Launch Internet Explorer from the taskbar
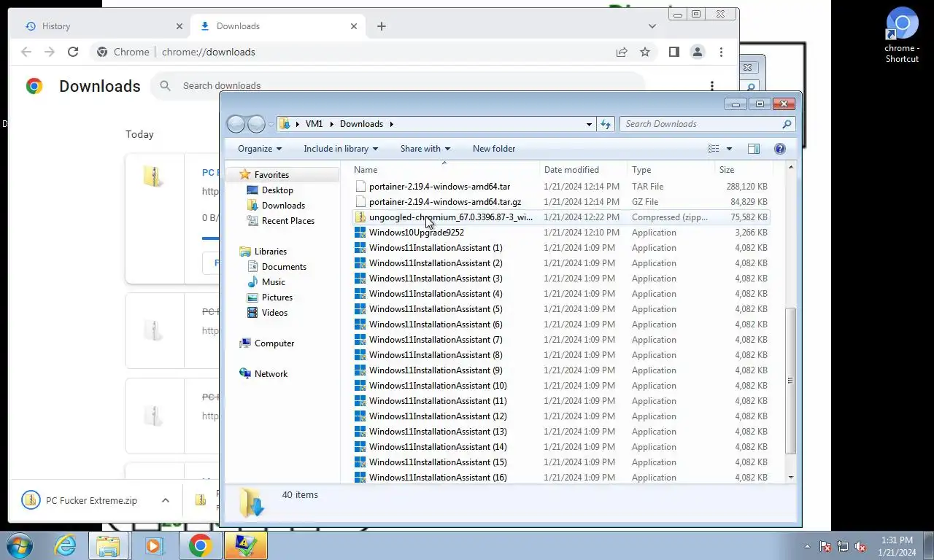 pos(65,545)
